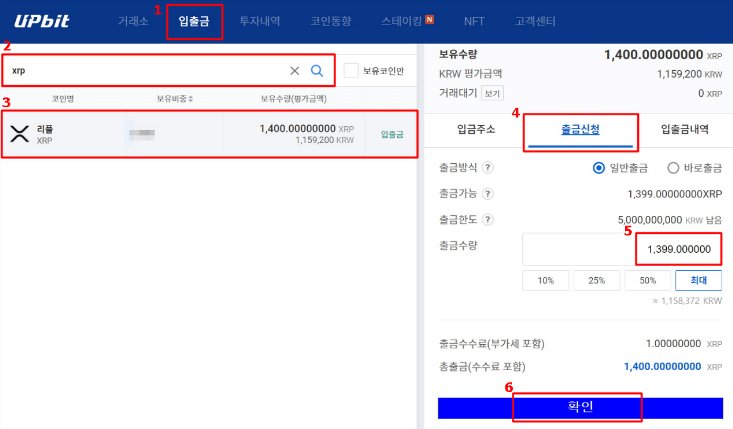Open the 거래소 menu
Image resolution: width=733 pixels, height=429 pixels.
[x=133, y=21]
